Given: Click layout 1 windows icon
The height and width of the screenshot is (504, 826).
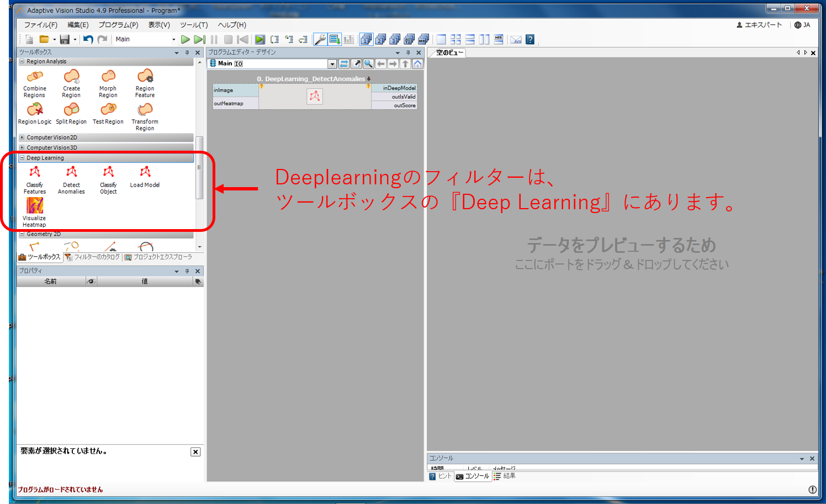Looking at the screenshot, I should pyautogui.click(x=366, y=39).
